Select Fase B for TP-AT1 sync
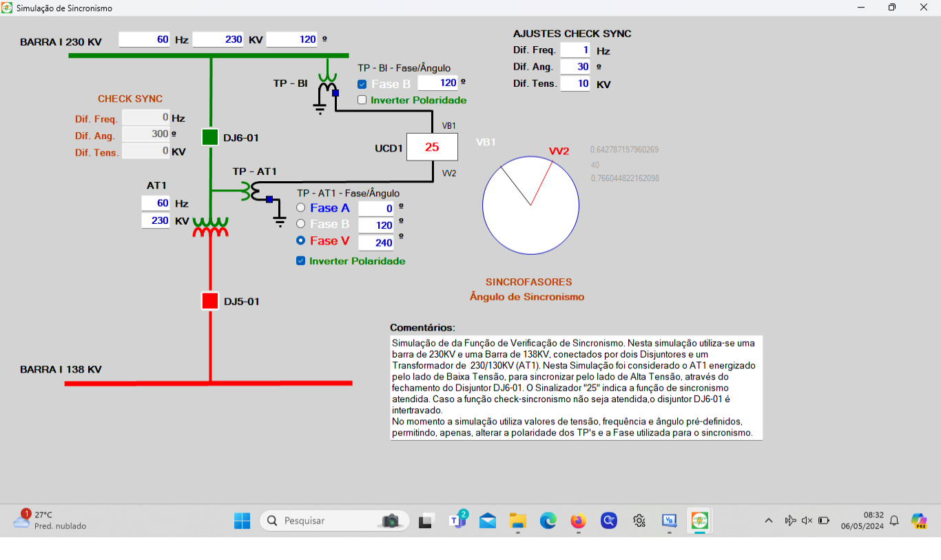 pos(300,225)
